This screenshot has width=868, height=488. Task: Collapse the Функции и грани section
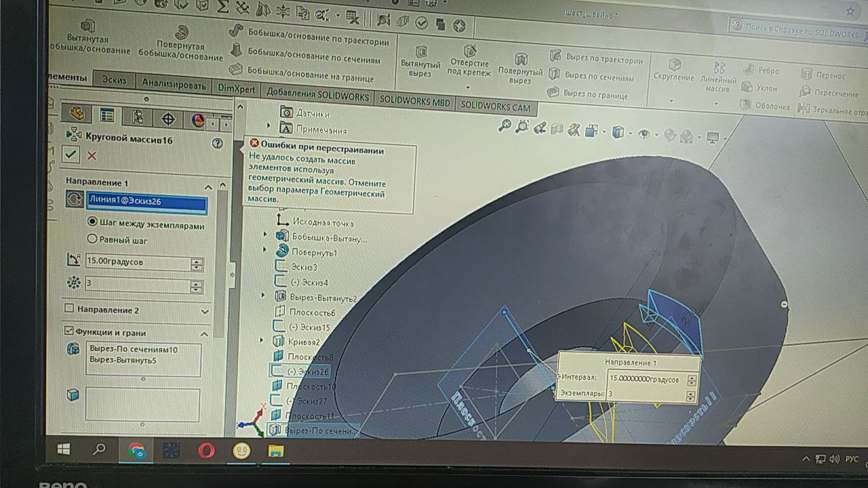point(204,334)
